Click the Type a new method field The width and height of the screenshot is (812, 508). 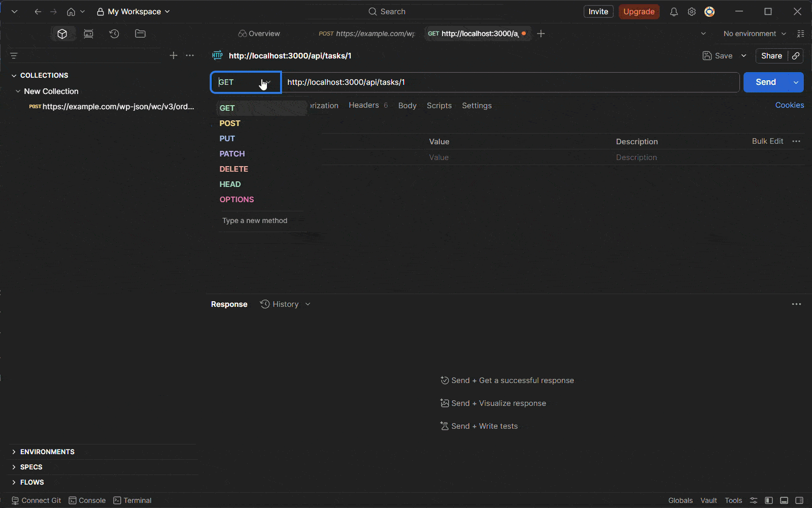pyautogui.click(x=261, y=220)
